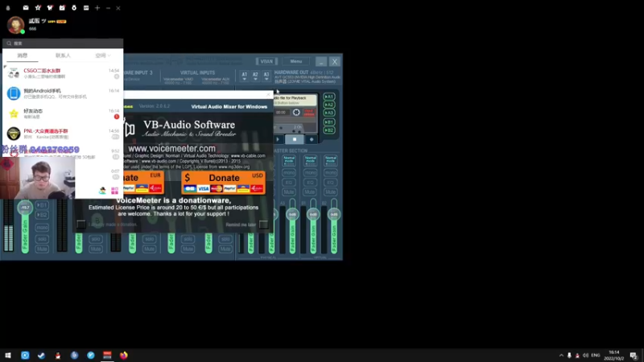
Task: Click the Normal mode button for B1 bus
Action: click(x=310, y=160)
